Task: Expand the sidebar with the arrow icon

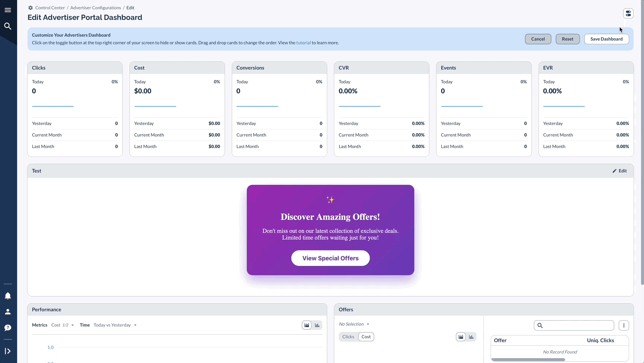Action: pyautogui.click(x=8, y=351)
